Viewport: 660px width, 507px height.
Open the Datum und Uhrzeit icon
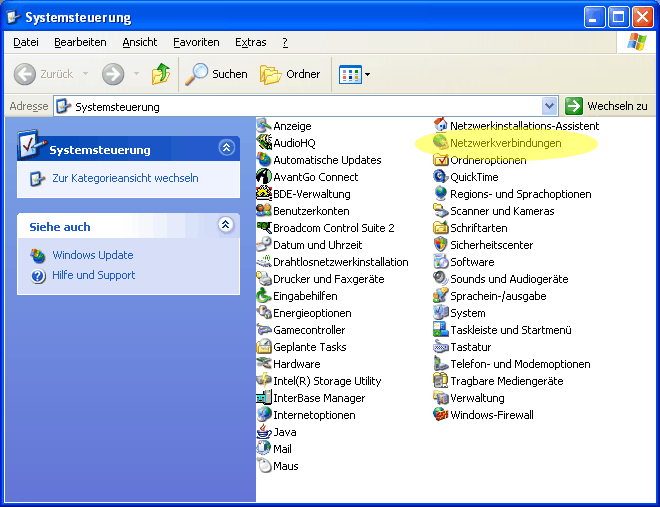tap(264, 244)
